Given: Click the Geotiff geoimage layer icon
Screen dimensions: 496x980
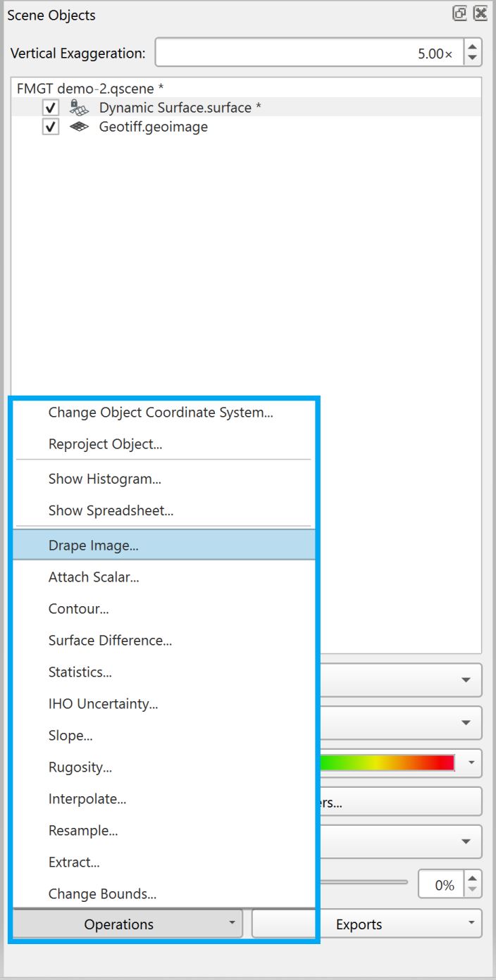Looking at the screenshot, I should 79,127.
